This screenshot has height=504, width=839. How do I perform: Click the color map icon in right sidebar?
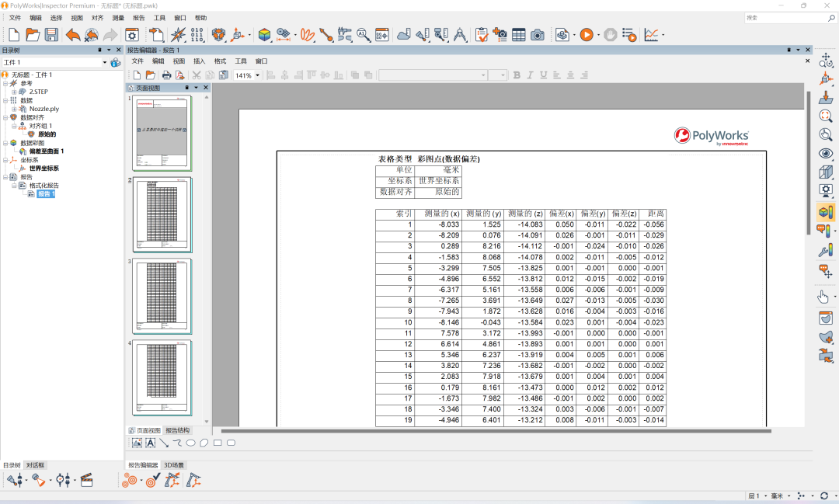click(x=826, y=211)
